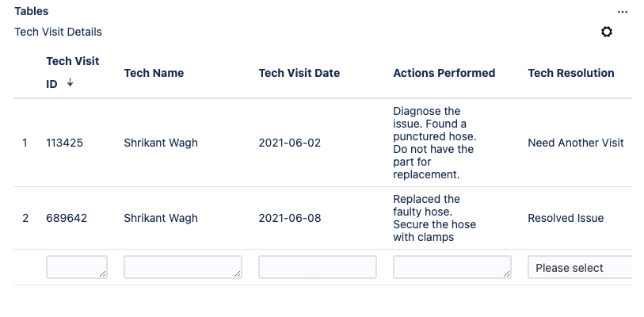Open the Please select resolution dropdown
The height and width of the screenshot is (317, 644).
click(x=580, y=268)
